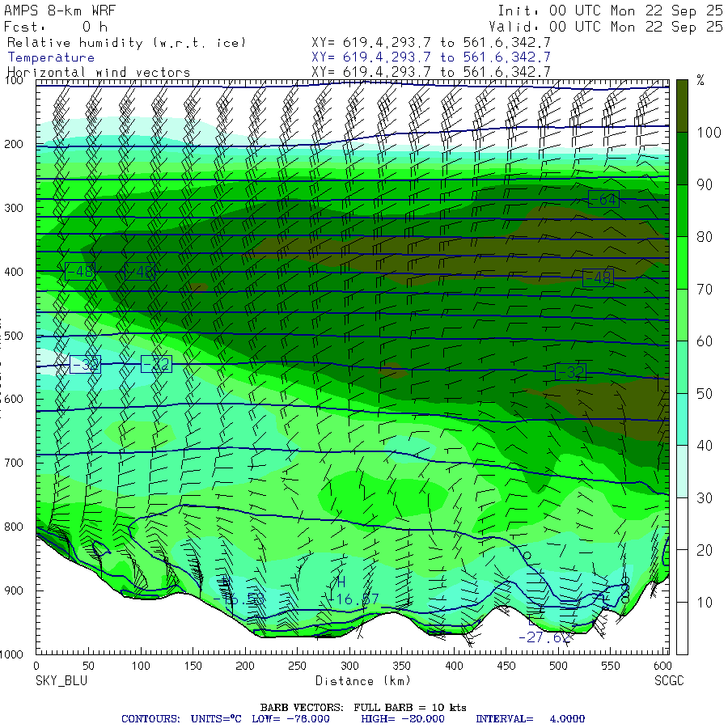Click the "Distance (km)" axis title

tap(363, 680)
